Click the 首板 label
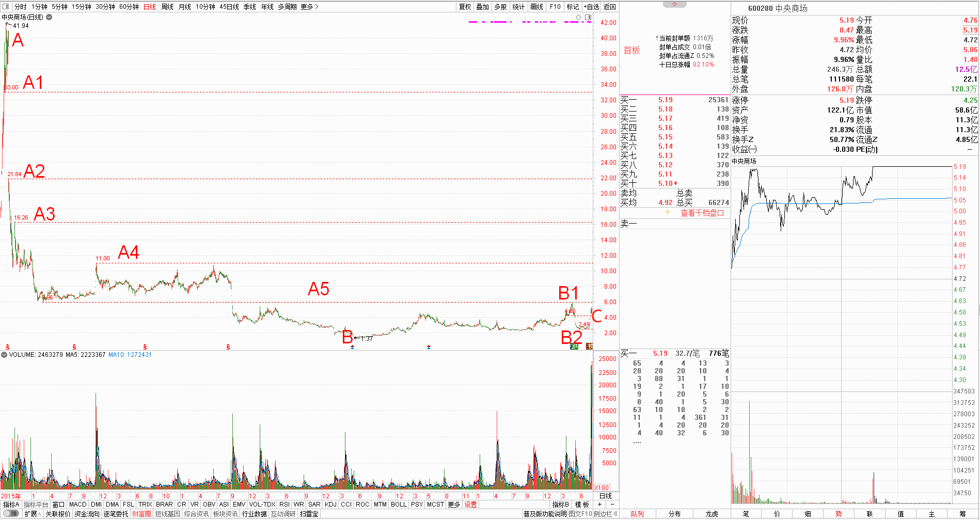The image size is (980, 520). point(631,50)
